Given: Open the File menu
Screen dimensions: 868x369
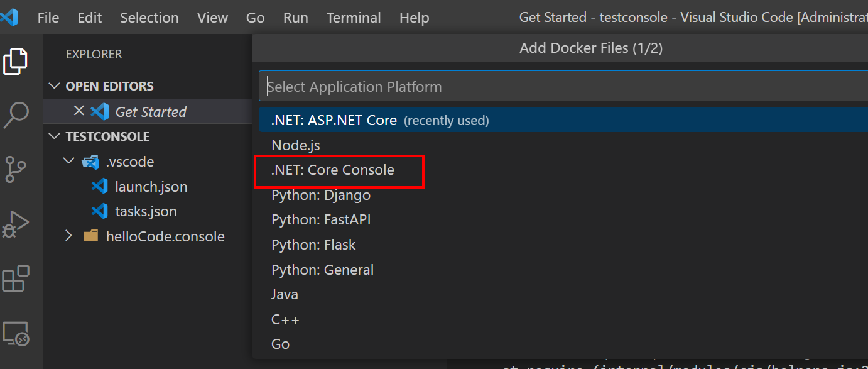Looking at the screenshot, I should coord(48,18).
